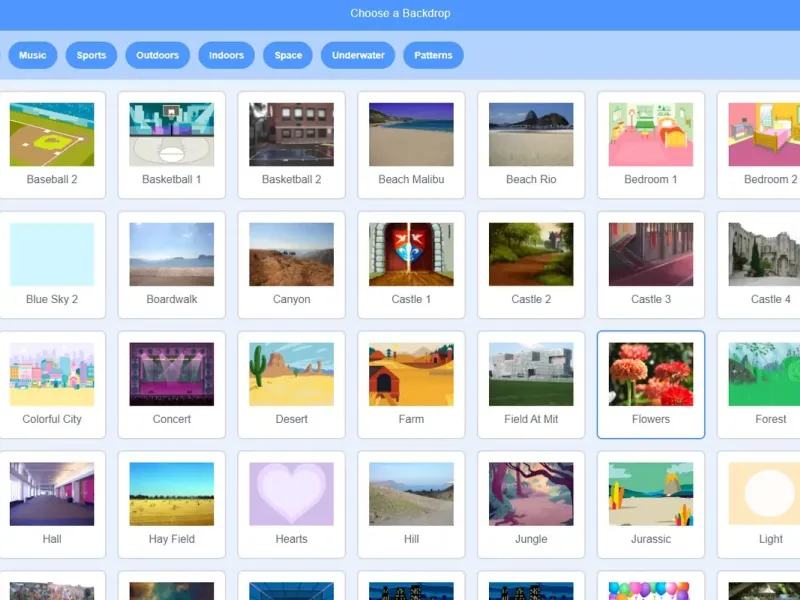Select the Colorful City backdrop
Image resolution: width=800 pixels, height=600 pixels.
52,385
